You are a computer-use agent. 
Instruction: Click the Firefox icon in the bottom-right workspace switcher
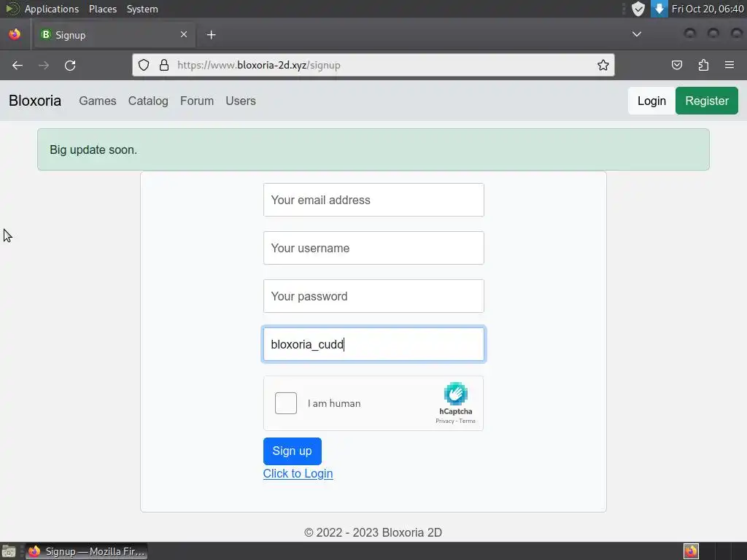(x=691, y=551)
